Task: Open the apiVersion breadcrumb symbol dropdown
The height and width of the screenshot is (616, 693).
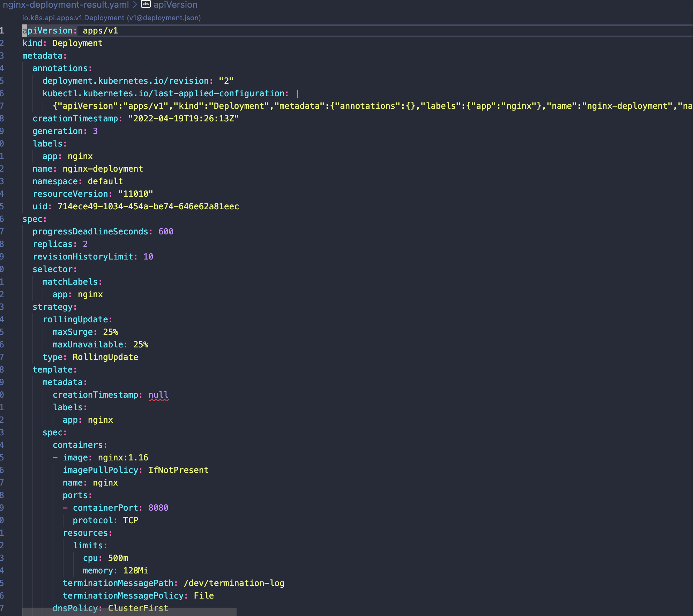Action: pyautogui.click(x=176, y=5)
